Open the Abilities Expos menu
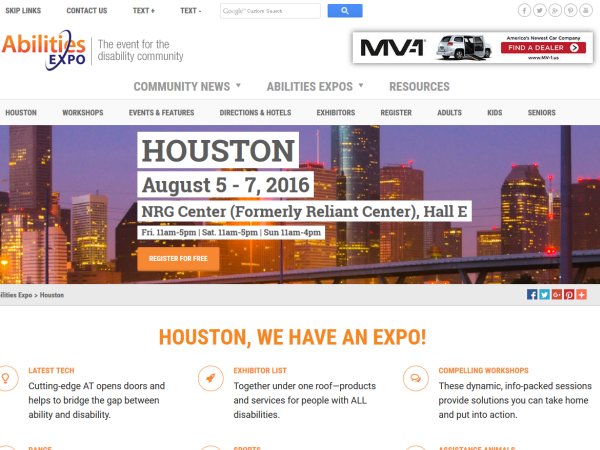This screenshot has width=600, height=450. [310, 86]
